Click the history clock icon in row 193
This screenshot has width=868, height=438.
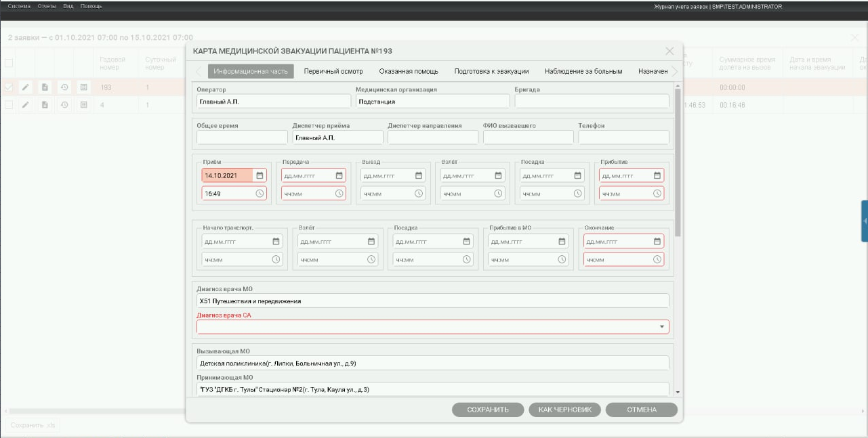pos(64,87)
